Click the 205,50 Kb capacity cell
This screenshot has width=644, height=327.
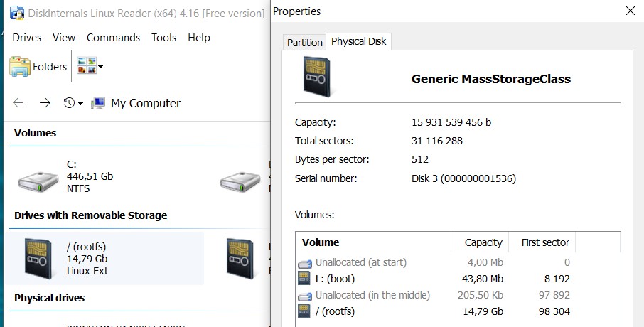point(480,296)
